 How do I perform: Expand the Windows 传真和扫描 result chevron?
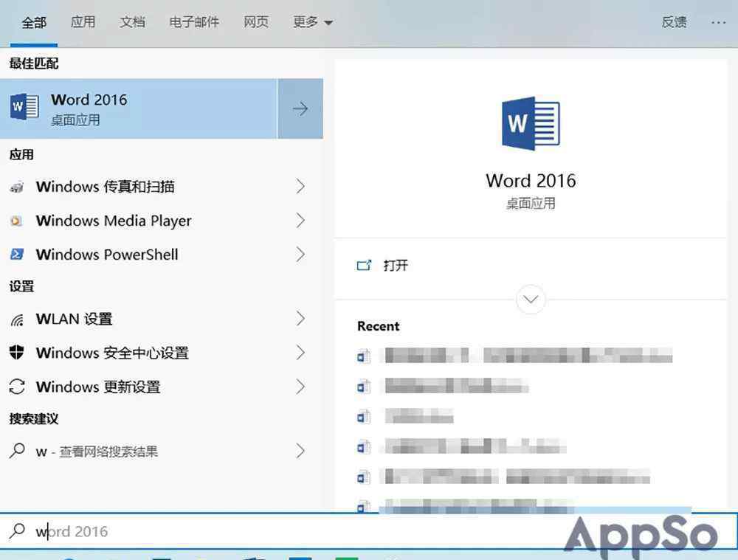(300, 187)
